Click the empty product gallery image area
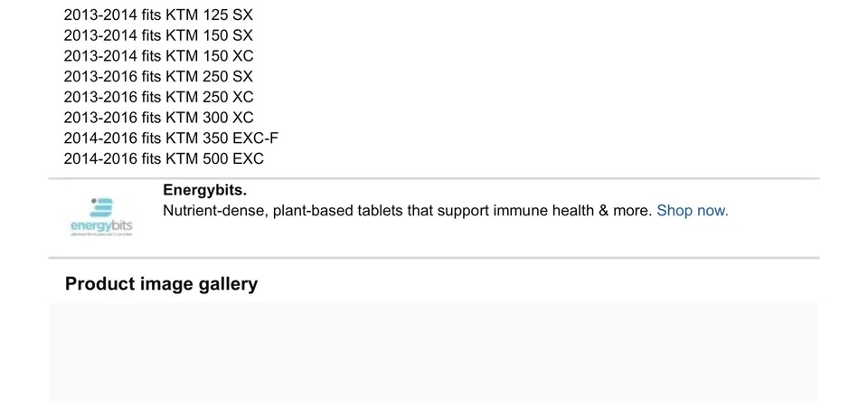 pos(434,353)
